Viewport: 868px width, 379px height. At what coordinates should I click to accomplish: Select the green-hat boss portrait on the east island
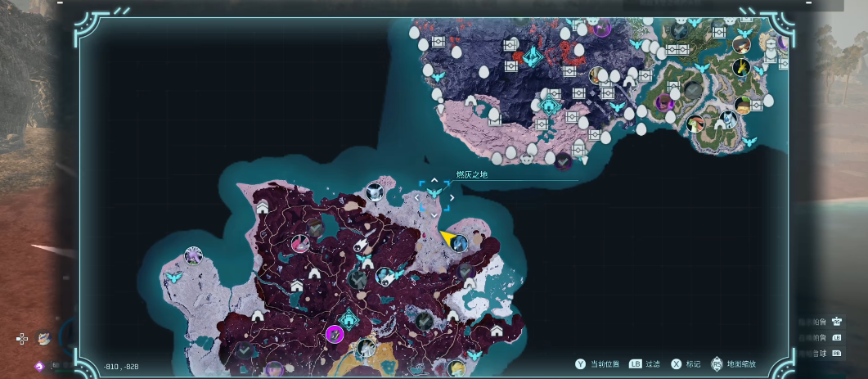click(742, 106)
